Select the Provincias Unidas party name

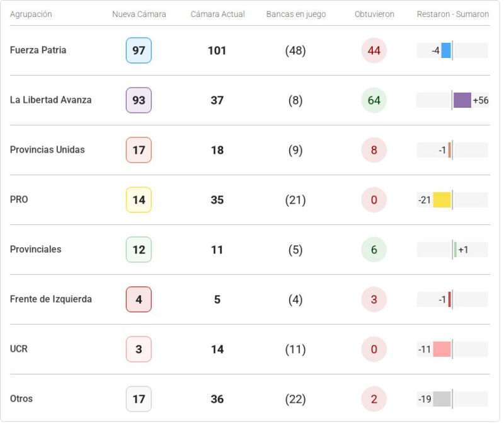(x=47, y=150)
